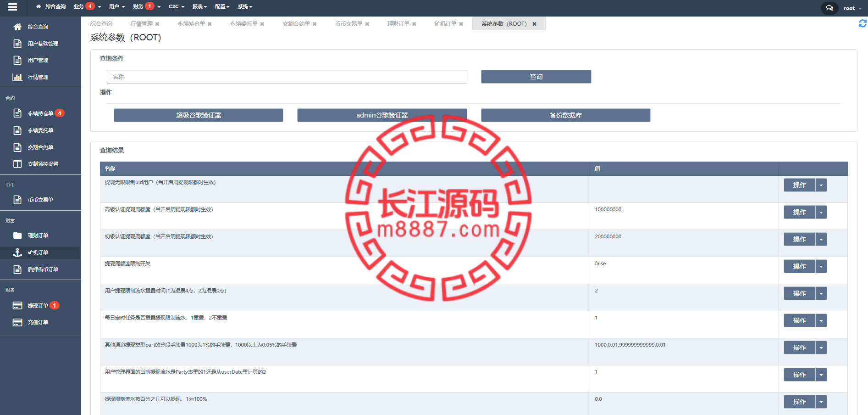The height and width of the screenshot is (415, 868).
Task: Switch to the 综合查询 tab
Action: pyautogui.click(x=101, y=24)
